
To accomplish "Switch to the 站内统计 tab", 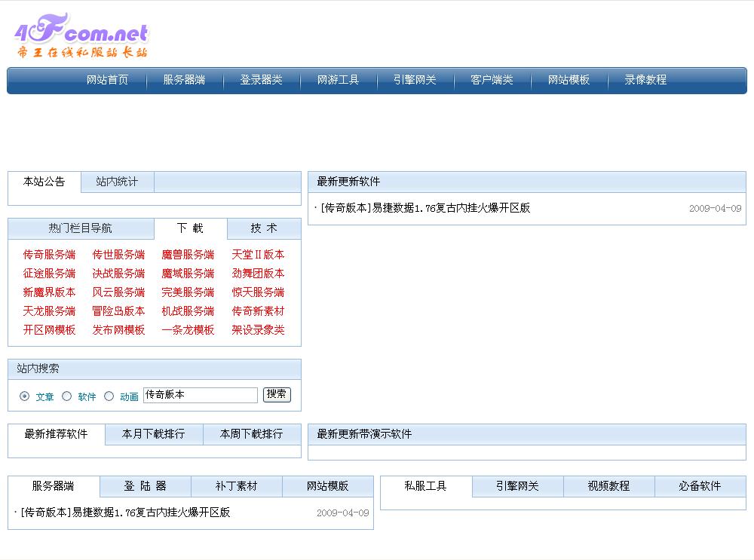I will [117, 182].
